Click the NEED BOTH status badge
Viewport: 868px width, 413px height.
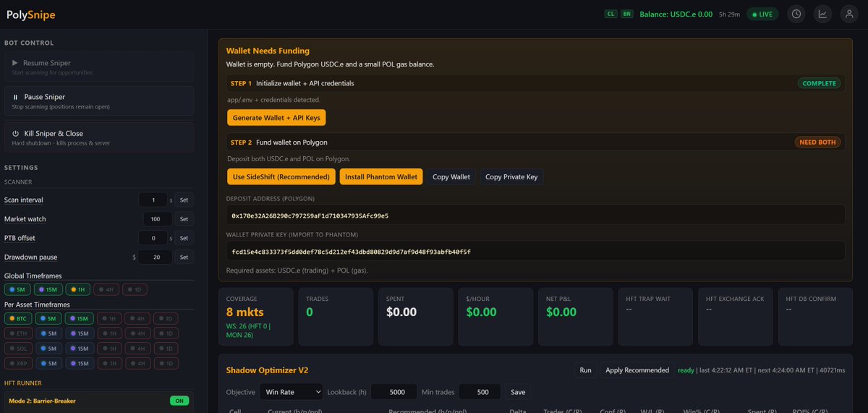point(817,142)
